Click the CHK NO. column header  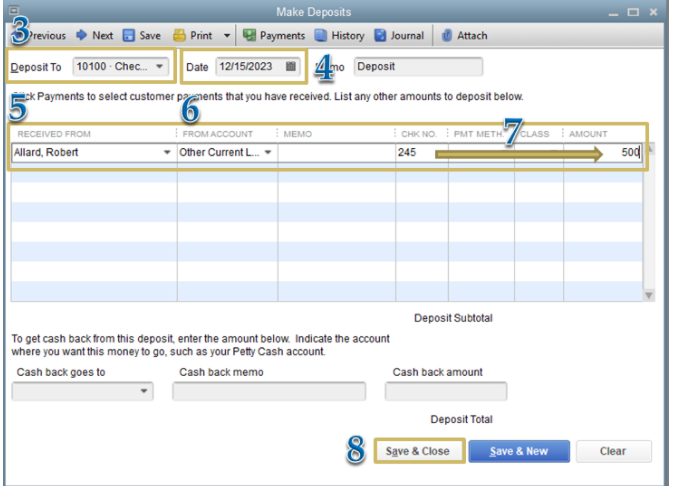[x=419, y=134]
